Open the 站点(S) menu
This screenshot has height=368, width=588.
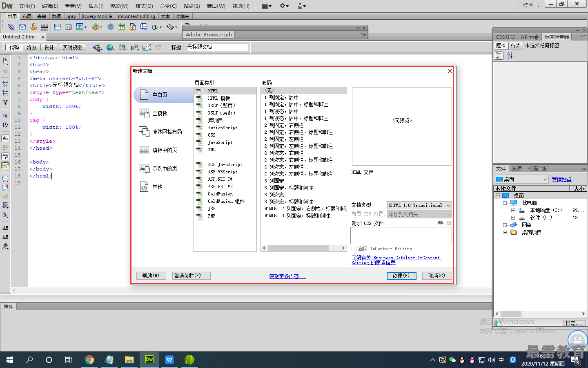(192, 6)
